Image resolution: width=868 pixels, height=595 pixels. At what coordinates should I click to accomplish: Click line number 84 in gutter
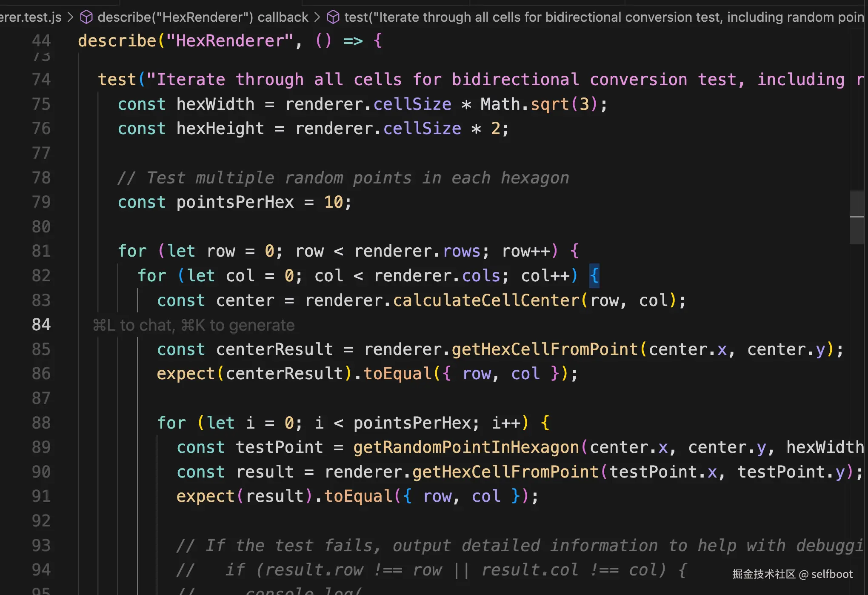41,325
